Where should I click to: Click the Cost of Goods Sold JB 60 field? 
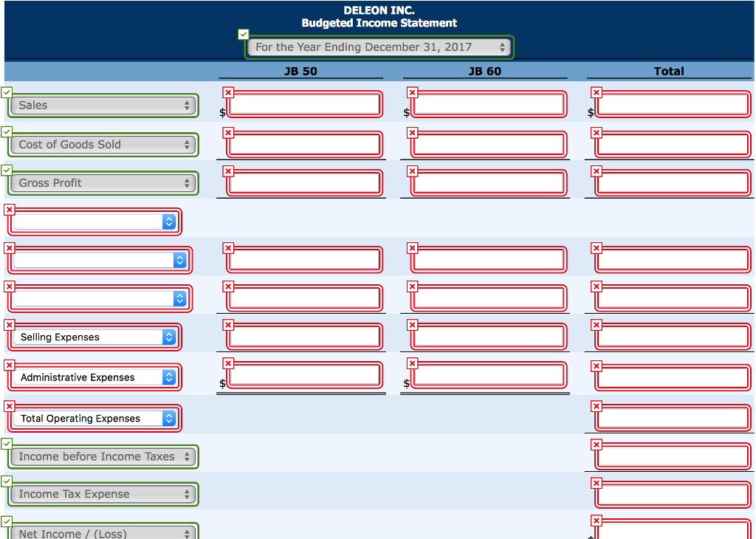(489, 144)
